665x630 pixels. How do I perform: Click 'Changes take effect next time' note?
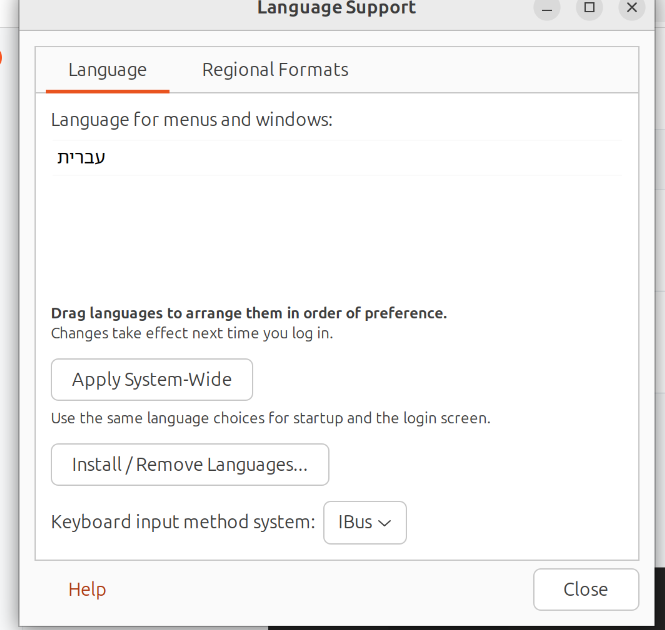click(192, 333)
